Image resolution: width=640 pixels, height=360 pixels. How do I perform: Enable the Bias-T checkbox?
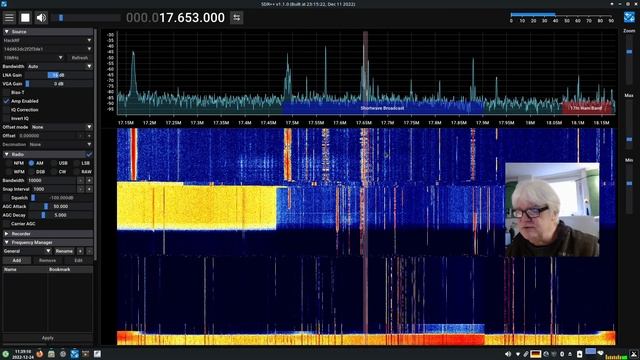pos(6,93)
